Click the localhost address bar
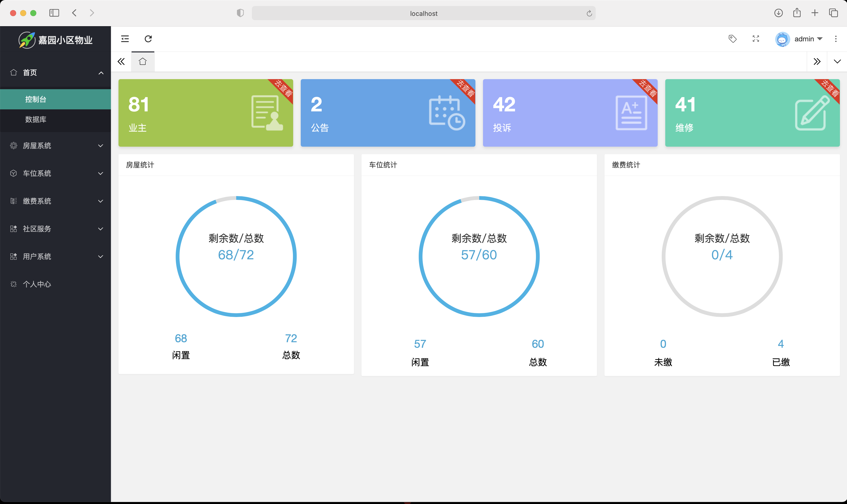This screenshot has height=504, width=847. tap(423, 13)
